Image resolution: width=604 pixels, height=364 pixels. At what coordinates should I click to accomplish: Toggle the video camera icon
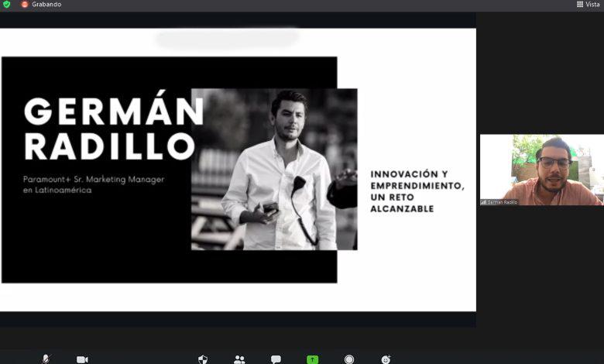pos(82,359)
